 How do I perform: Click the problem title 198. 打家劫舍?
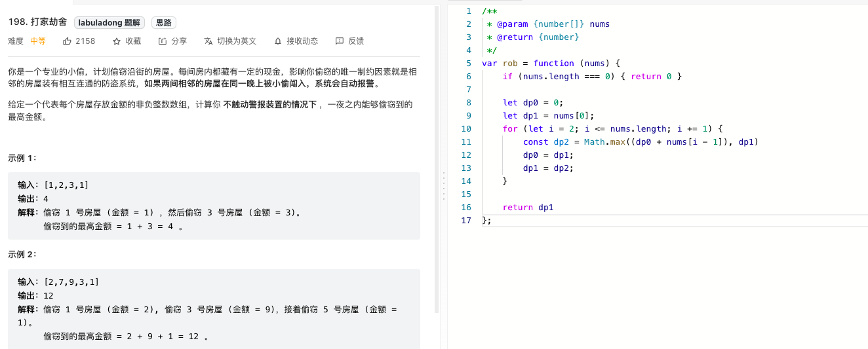coord(37,22)
